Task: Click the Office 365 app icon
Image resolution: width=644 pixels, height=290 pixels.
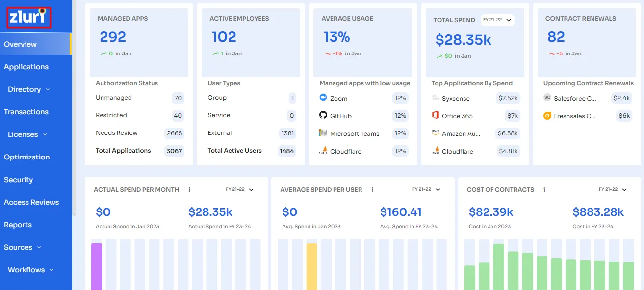Action: [435, 115]
